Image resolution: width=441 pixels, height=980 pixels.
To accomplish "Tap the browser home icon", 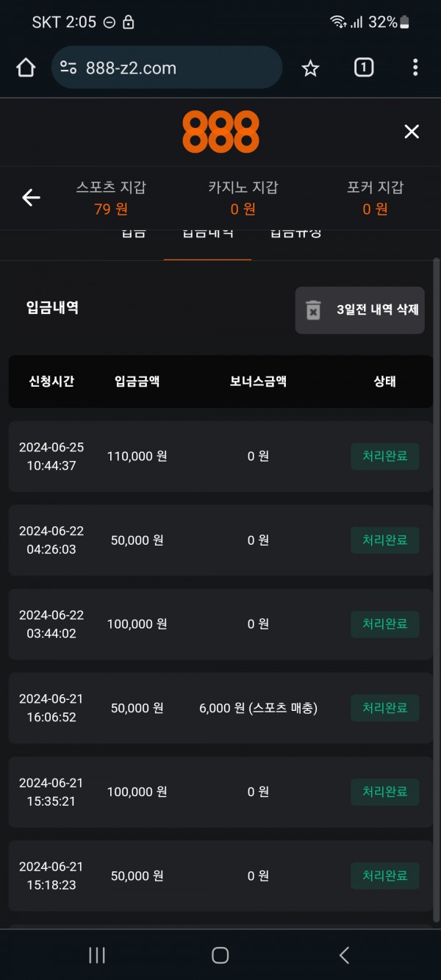I will pyautogui.click(x=26, y=68).
